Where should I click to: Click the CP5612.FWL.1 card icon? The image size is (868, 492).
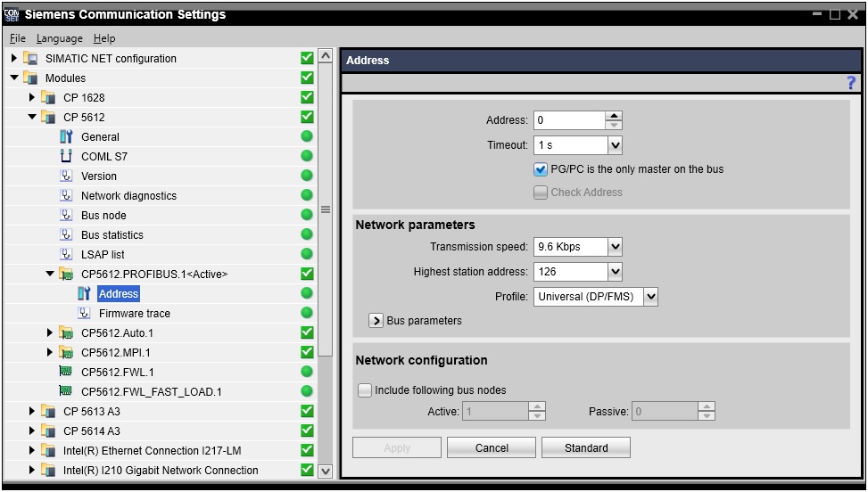point(66,372)
